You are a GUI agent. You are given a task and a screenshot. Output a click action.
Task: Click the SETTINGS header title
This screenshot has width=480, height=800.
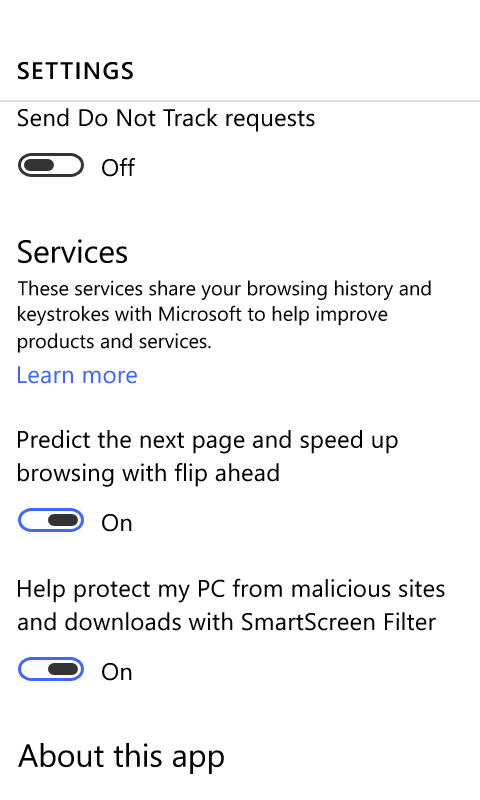pyautogui.click(x=75, y=71)
